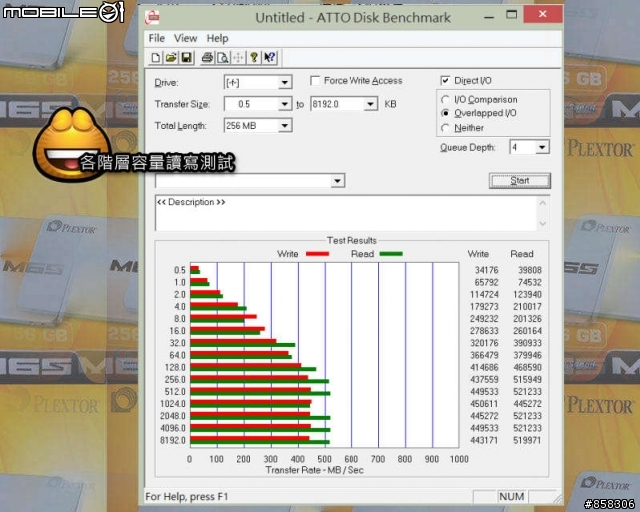Click the ATTO application title bar icon

pyautogui.click(x=152, y=17)
